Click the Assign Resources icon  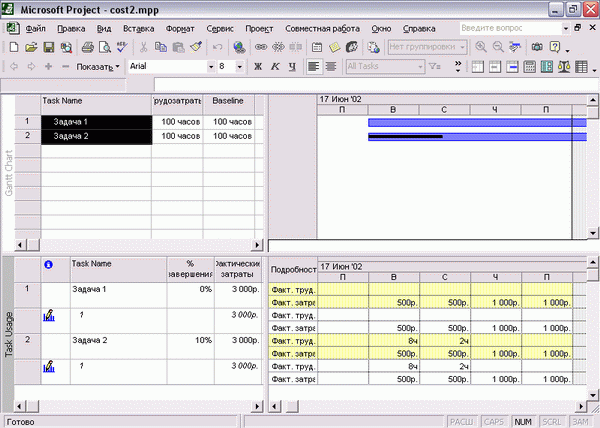352,47
